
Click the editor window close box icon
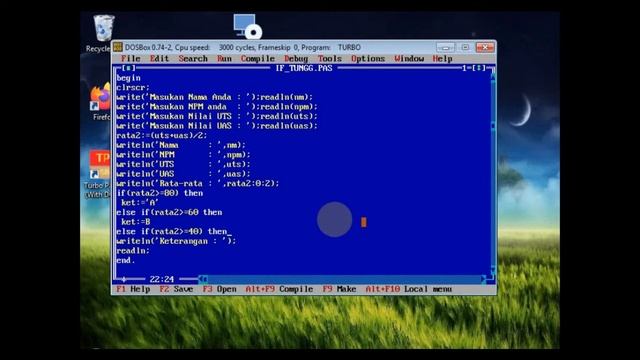tap(128, 68)
